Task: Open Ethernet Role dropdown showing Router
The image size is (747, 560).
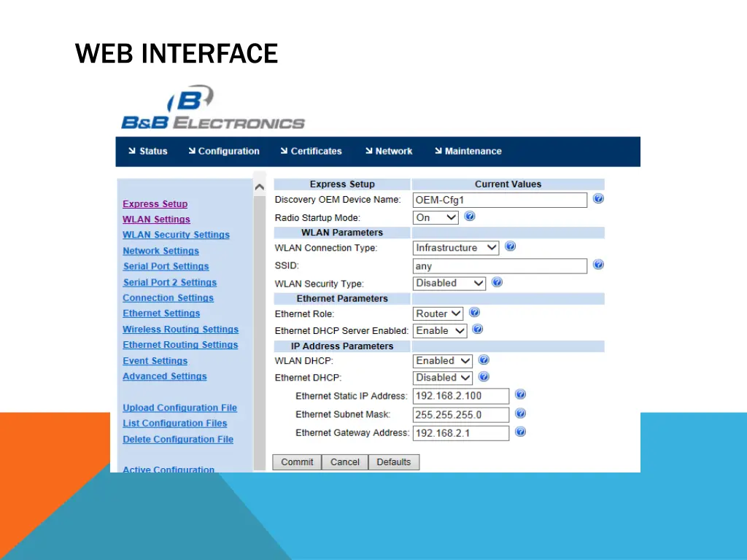Action: point(438,314)
